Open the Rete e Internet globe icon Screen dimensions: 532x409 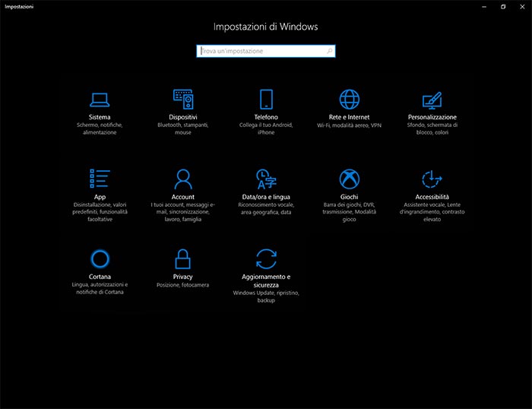tap(349, 100)
